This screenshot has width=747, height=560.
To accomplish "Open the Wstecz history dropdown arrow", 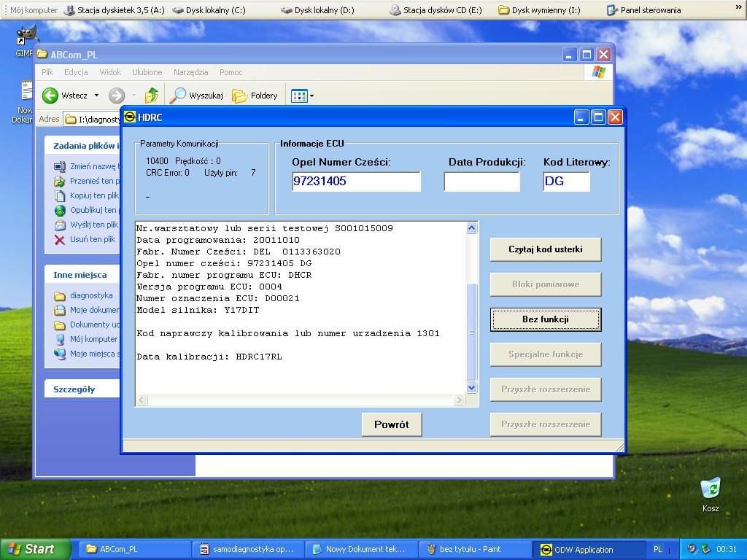I will [x=96, y=96].
